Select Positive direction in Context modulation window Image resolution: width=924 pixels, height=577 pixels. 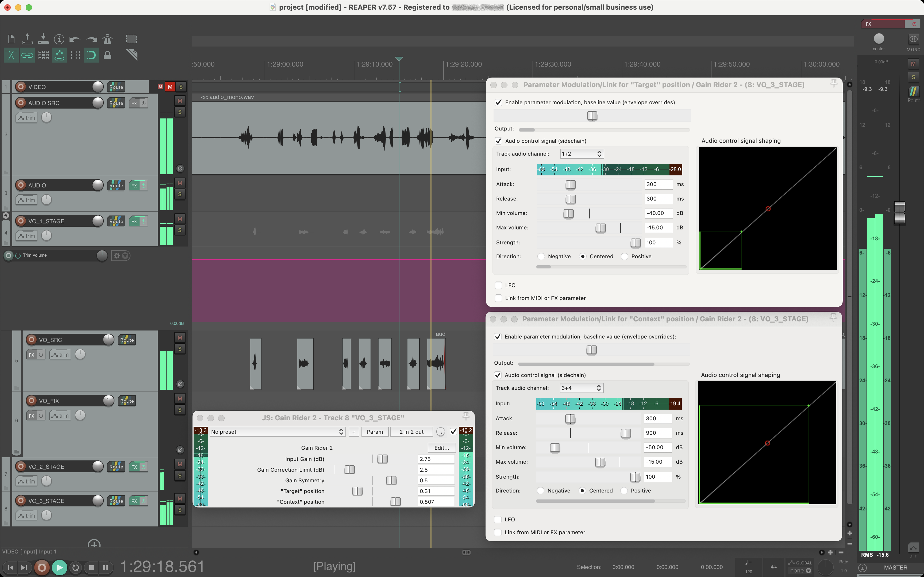(x=624, y=491)
